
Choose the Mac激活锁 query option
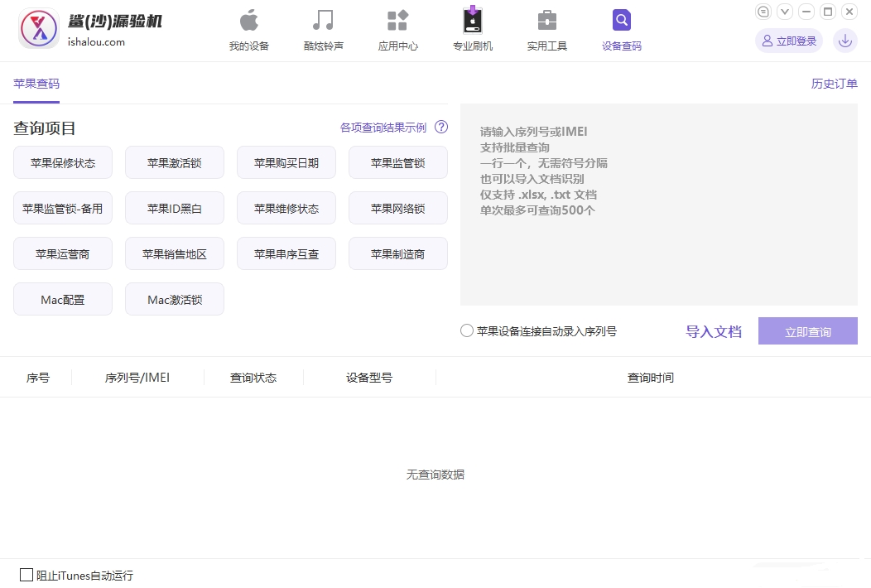(x=174, y=299)
